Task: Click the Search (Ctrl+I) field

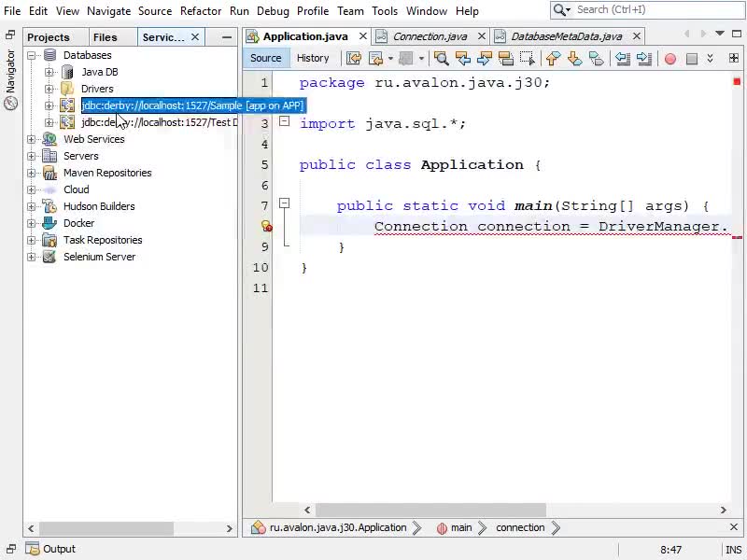Action: pos(648,9)
